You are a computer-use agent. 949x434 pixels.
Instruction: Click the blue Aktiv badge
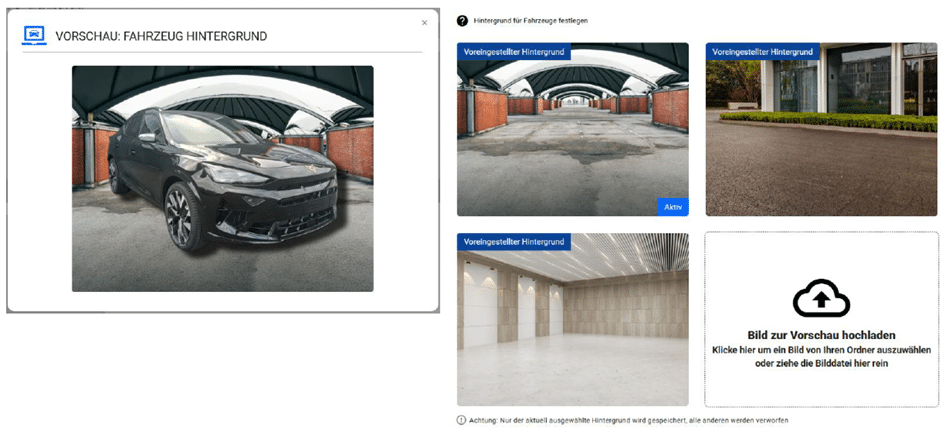673,206
